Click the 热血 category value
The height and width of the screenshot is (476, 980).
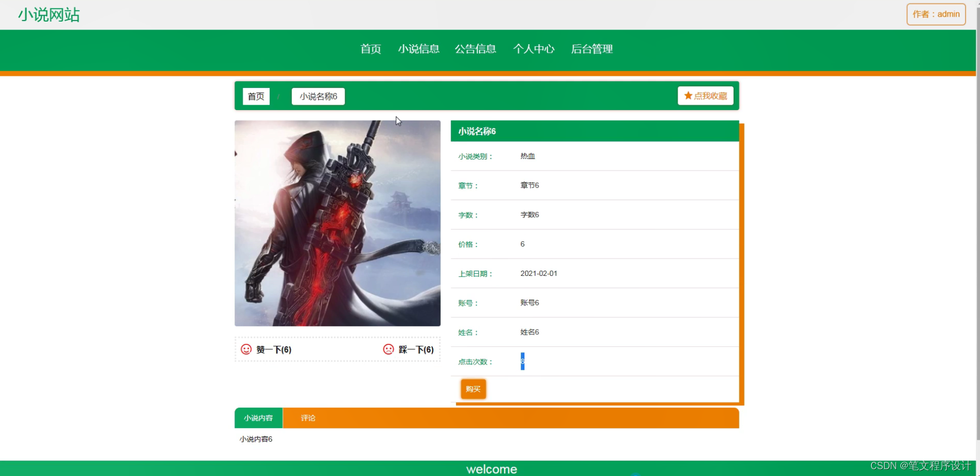tap(528, 156)
